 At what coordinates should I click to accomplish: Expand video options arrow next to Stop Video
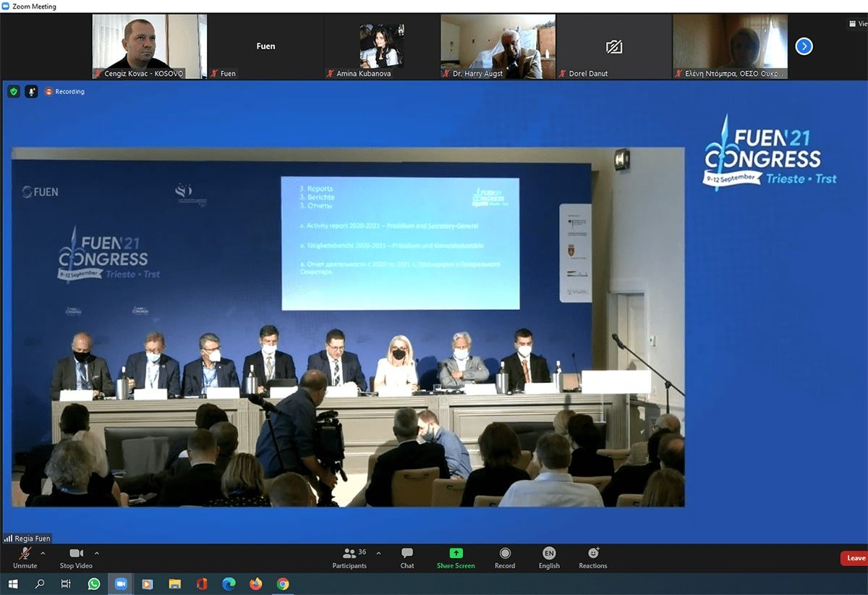(97, 553)
